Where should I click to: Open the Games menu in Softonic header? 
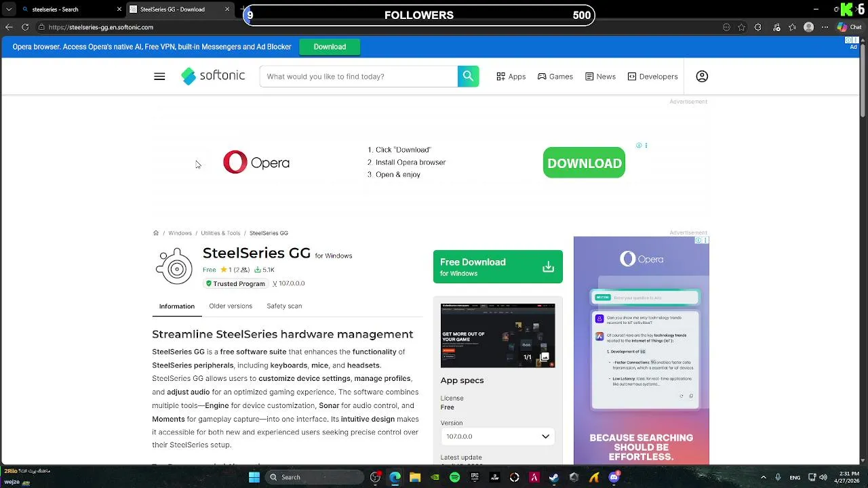coord(555,77)
